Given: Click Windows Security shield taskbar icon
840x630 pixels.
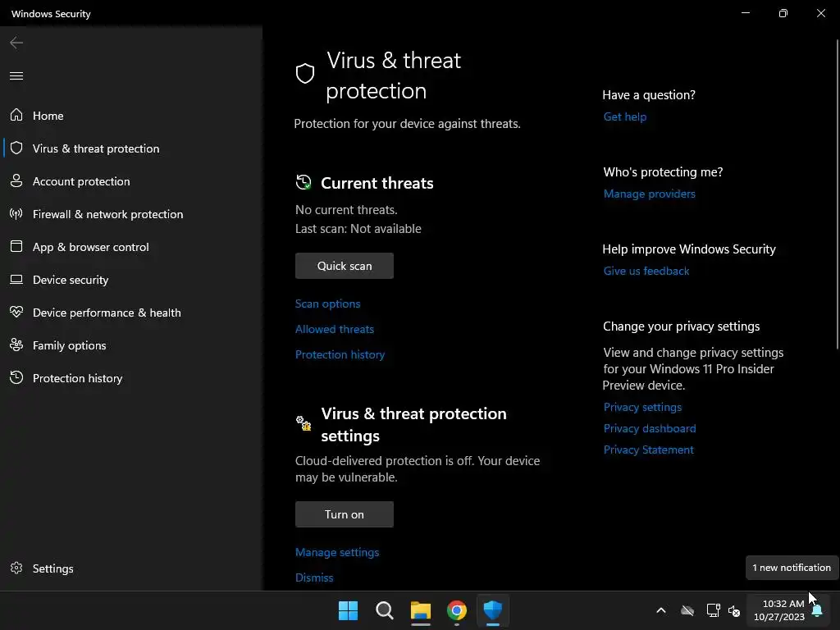Looking at the screenshot, I should [x=493, y=610].
